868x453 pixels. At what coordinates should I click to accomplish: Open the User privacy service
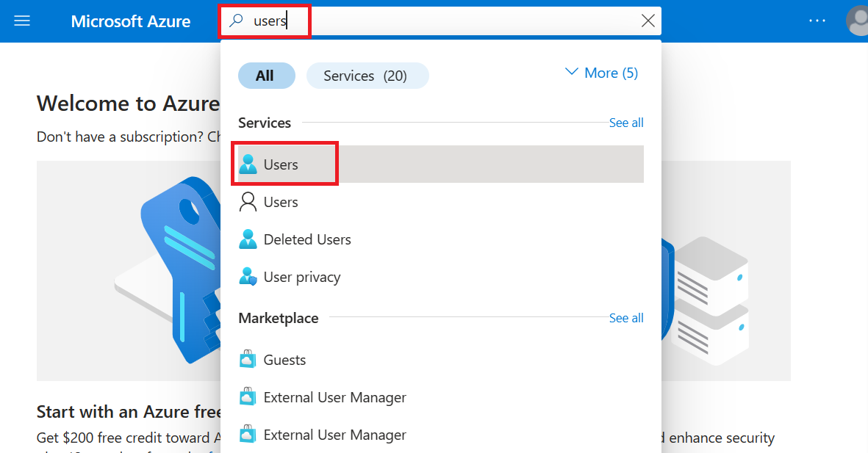(440, 277)
